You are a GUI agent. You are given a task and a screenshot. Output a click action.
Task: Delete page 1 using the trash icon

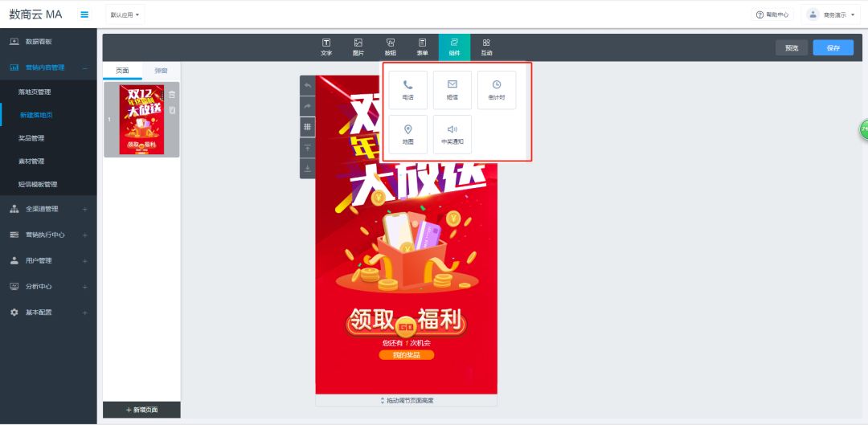click(172, 95)
